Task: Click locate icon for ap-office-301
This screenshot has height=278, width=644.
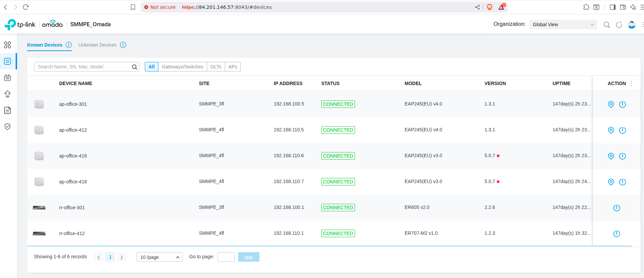Action: click(611, 104)
